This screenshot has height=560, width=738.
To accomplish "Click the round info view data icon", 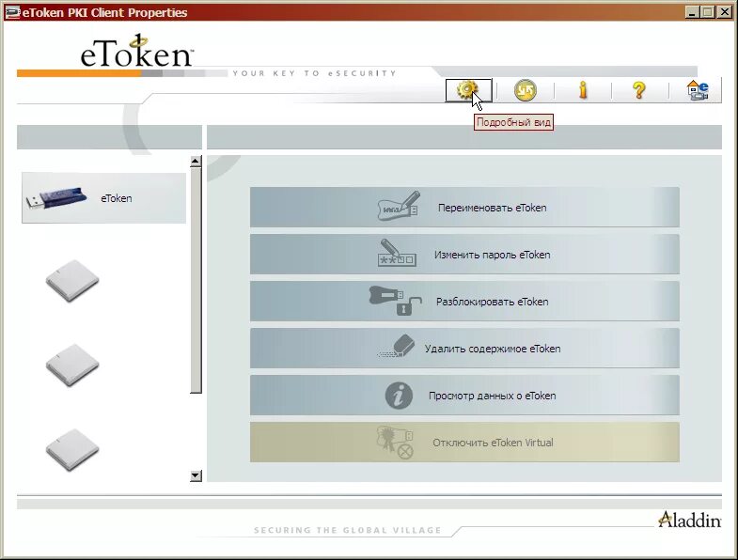I will (399, 396).
